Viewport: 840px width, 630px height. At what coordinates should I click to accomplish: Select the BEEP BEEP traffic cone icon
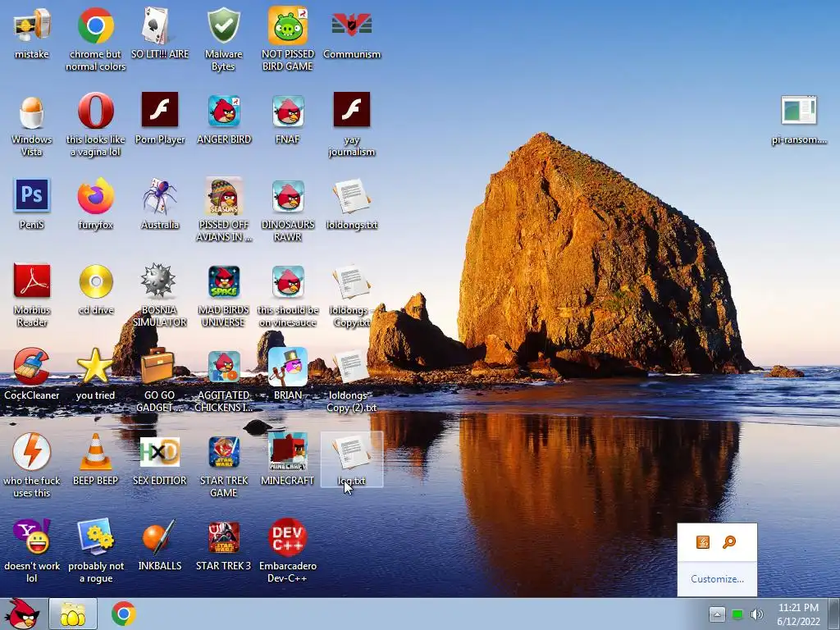(95, 459)
